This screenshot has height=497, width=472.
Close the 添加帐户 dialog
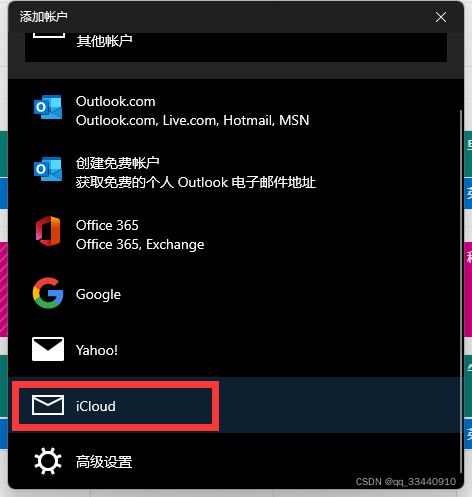pyautogui.click(x=441, y=17)
